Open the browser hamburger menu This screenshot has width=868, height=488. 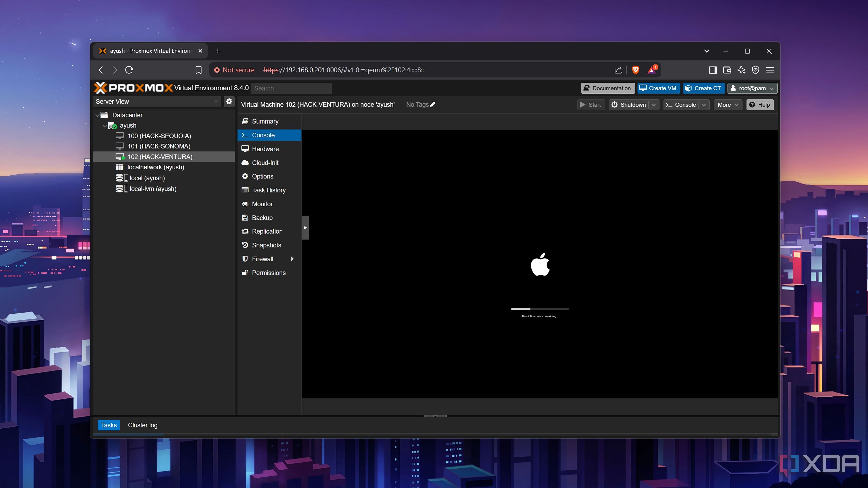[770, 70]
